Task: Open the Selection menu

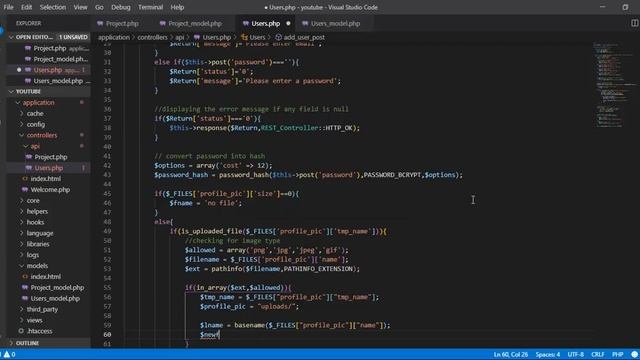Action: pos(53,7)
